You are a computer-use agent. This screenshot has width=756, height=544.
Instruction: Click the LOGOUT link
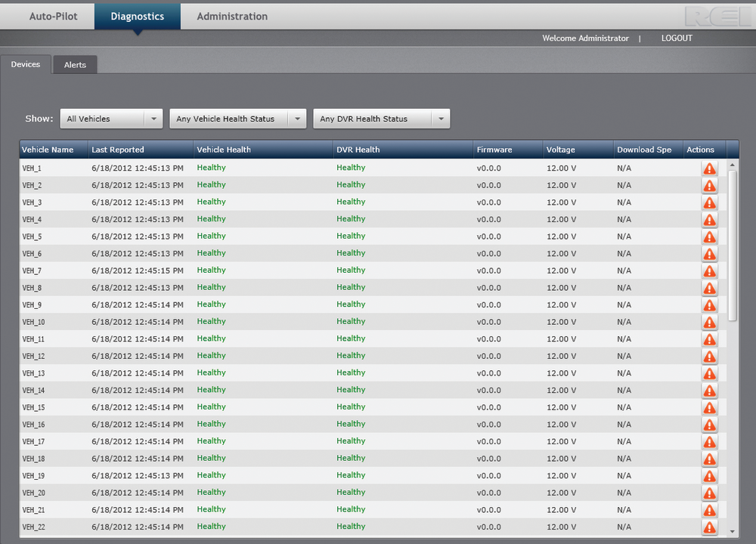pos(677,39)
